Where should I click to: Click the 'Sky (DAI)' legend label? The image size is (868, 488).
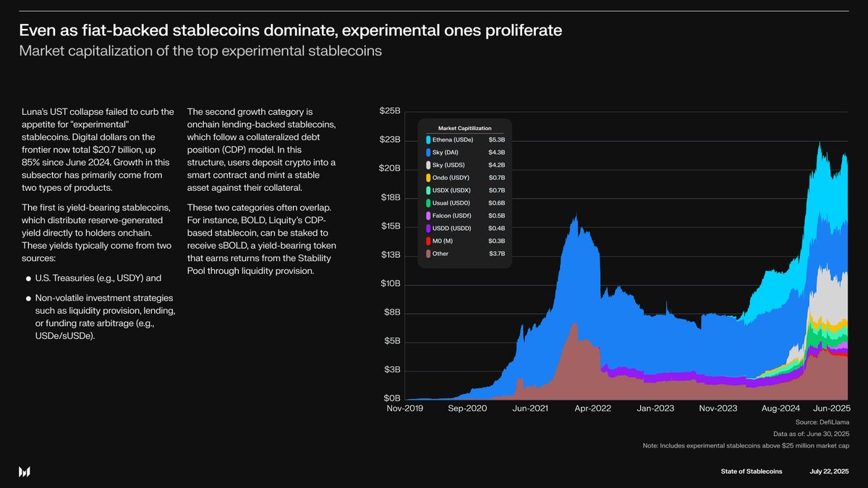point(446,153)
